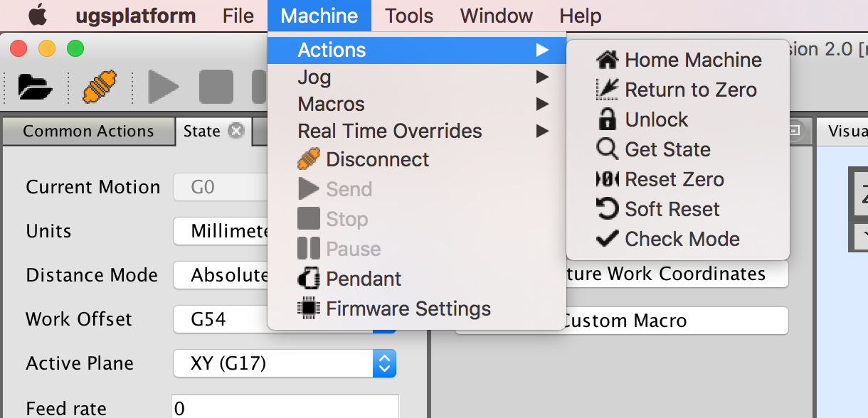Click inside the Feed rate field
Image resolution: width=868 pixels, height=418 pixels.
click(285, 407)
